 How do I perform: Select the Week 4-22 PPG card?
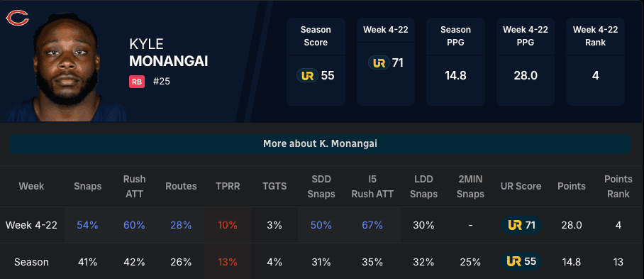526,62
